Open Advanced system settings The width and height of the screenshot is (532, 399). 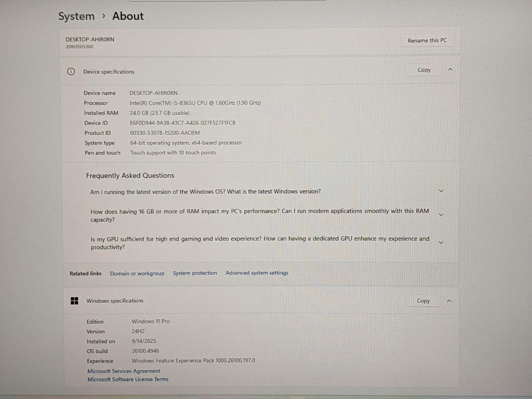[x=257, y=273]
